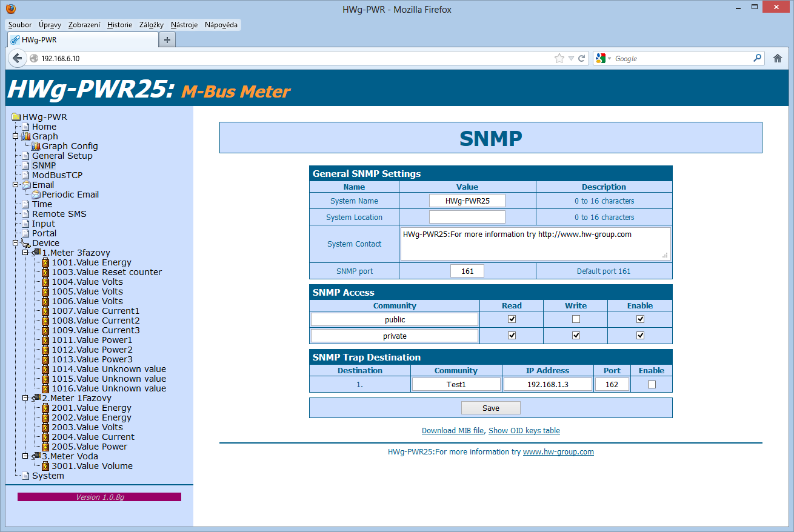Click the Email envelope icon in tree
794x532 pixels.
pyautogui.click(x=26, y=185)
